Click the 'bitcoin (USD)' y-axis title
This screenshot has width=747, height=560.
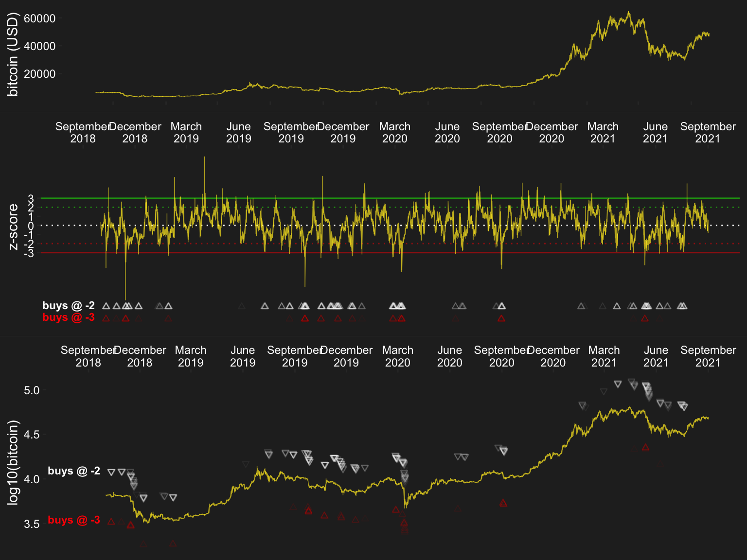point(13,54)
